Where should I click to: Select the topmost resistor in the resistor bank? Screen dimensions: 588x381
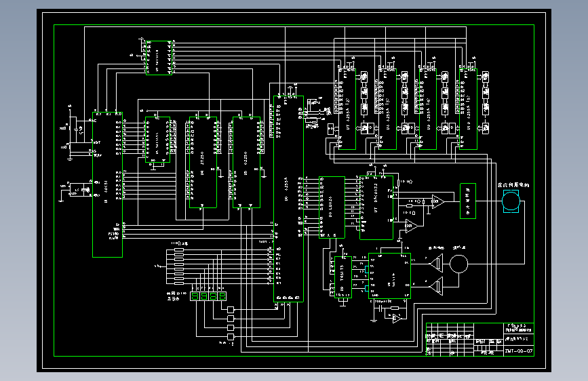pyautogui.click(x=179, y=249)
